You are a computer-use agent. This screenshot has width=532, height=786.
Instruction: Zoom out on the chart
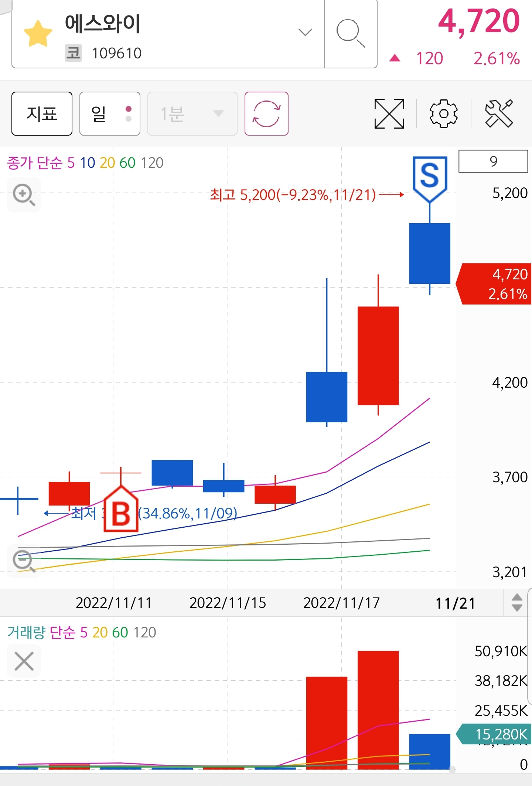click(x=24, y=561)
